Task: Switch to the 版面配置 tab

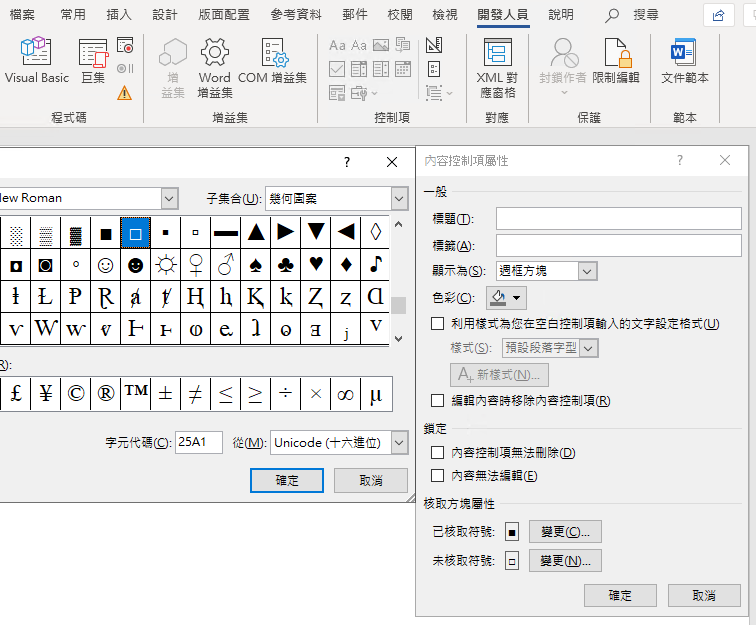Action: point(224,14)
